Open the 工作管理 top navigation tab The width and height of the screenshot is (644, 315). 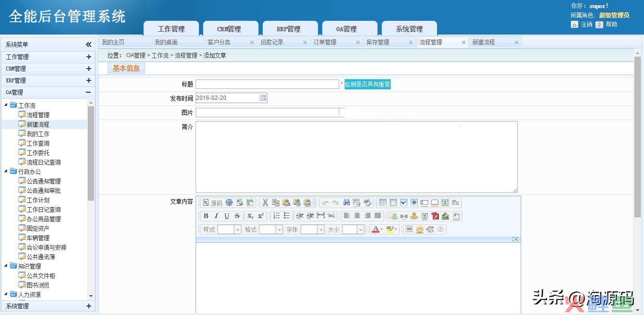[171, 29]
